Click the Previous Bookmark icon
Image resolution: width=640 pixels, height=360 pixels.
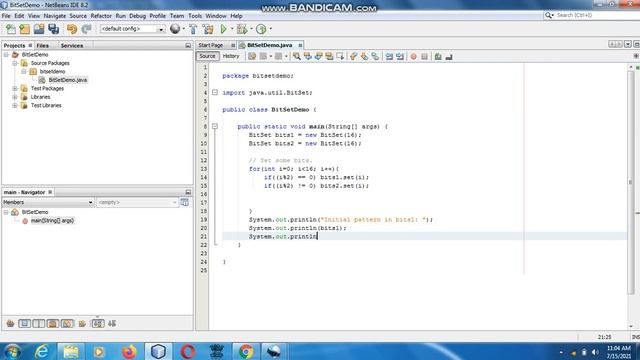tap(353, 56)
